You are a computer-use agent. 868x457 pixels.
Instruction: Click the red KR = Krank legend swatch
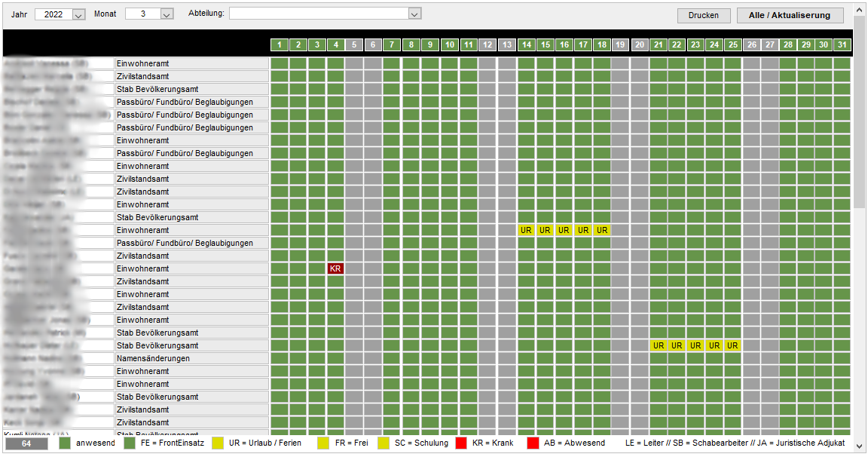point(460,443)
